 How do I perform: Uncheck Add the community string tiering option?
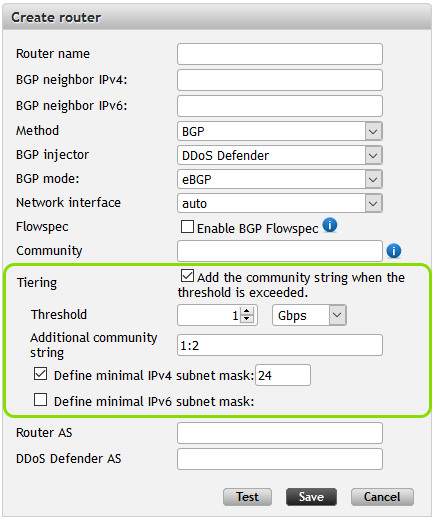coord(187,276)
